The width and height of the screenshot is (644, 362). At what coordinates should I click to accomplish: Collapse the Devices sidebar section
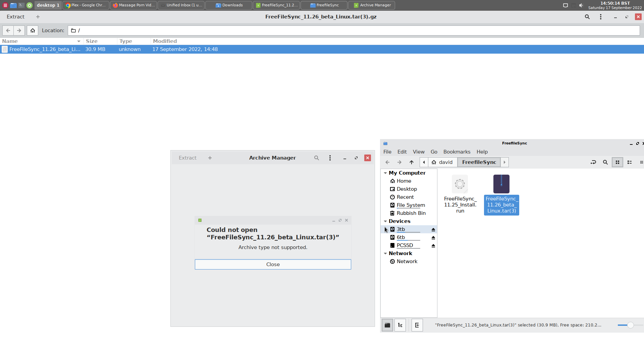(385, 221)
